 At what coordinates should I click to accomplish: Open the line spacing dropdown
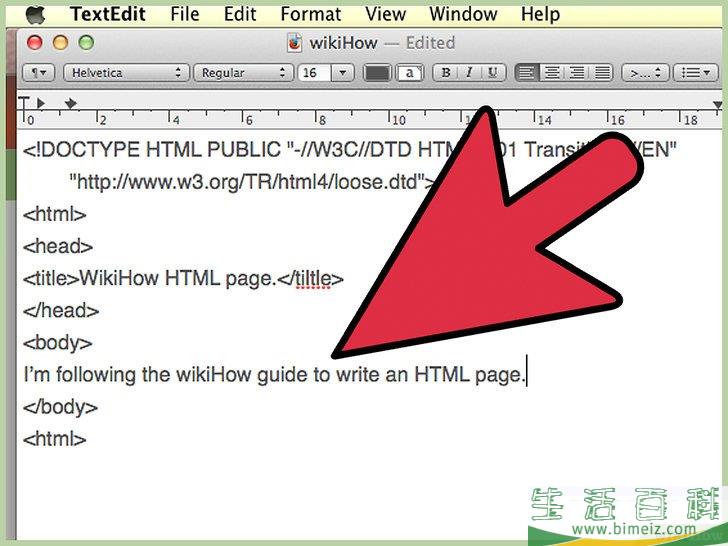645,73
